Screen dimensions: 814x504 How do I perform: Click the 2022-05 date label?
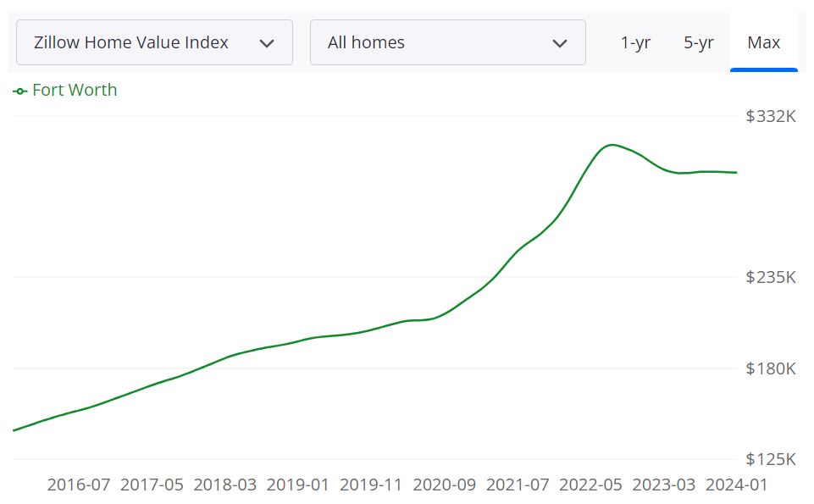pyautogui.click(x=590, y=485)
